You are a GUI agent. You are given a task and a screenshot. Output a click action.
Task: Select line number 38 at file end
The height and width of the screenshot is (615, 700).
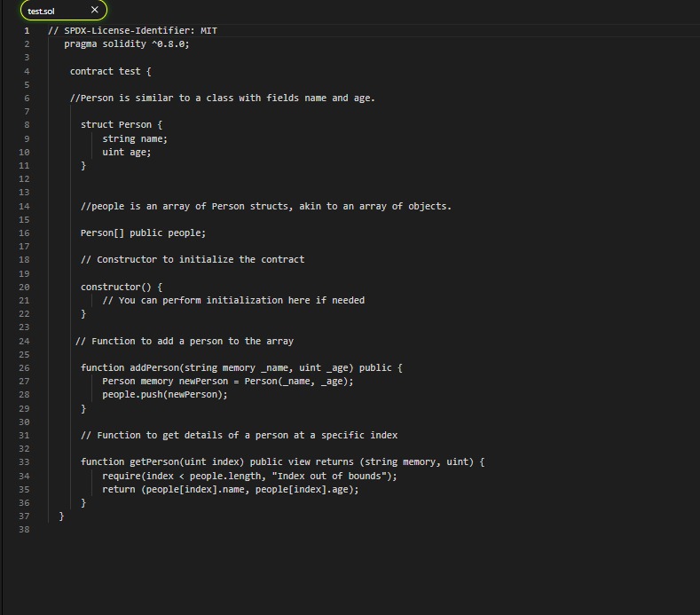pos(24,530)
